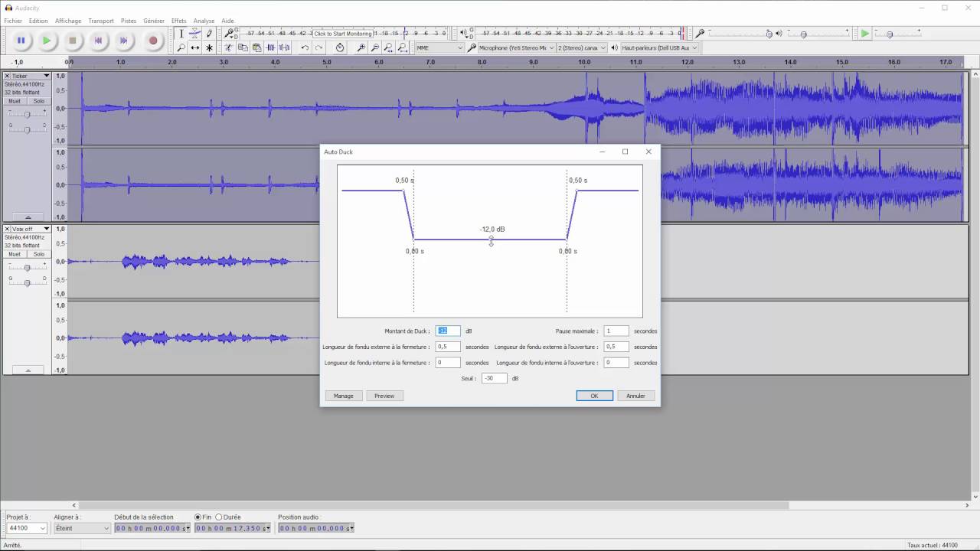This screenshot has width=980, height=551.
Task: Select the Durée radio button
Action: tap(218, 517)
